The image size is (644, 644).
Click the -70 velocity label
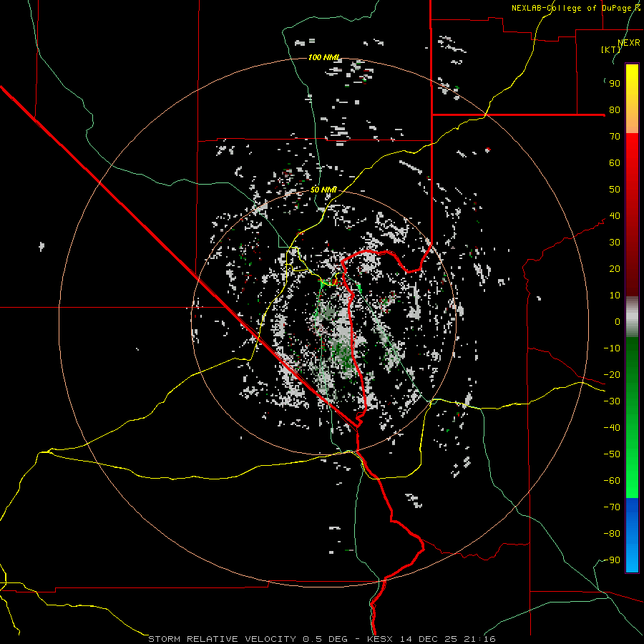tap(612, 507)
